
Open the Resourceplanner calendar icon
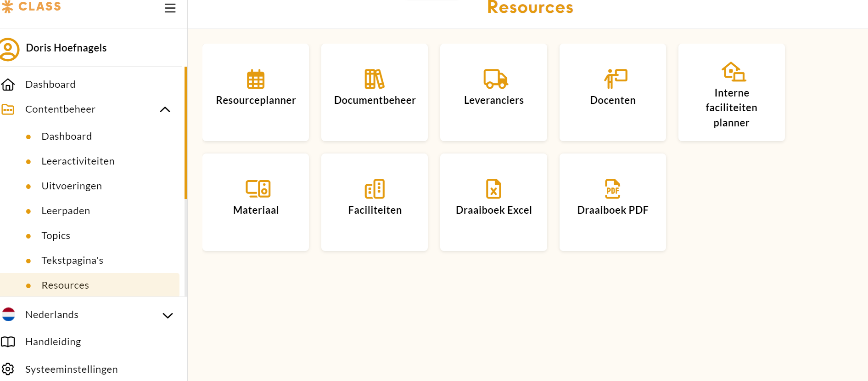[x=256, y=79]
